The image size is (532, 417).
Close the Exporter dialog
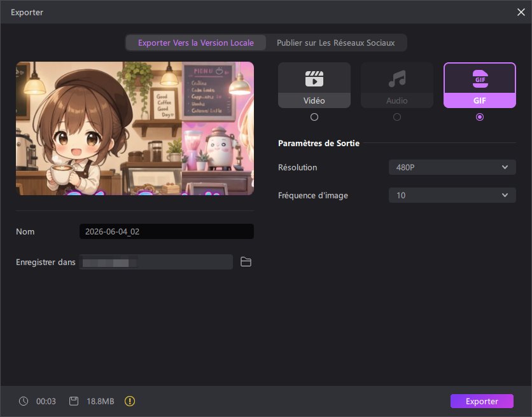[521, 12]
